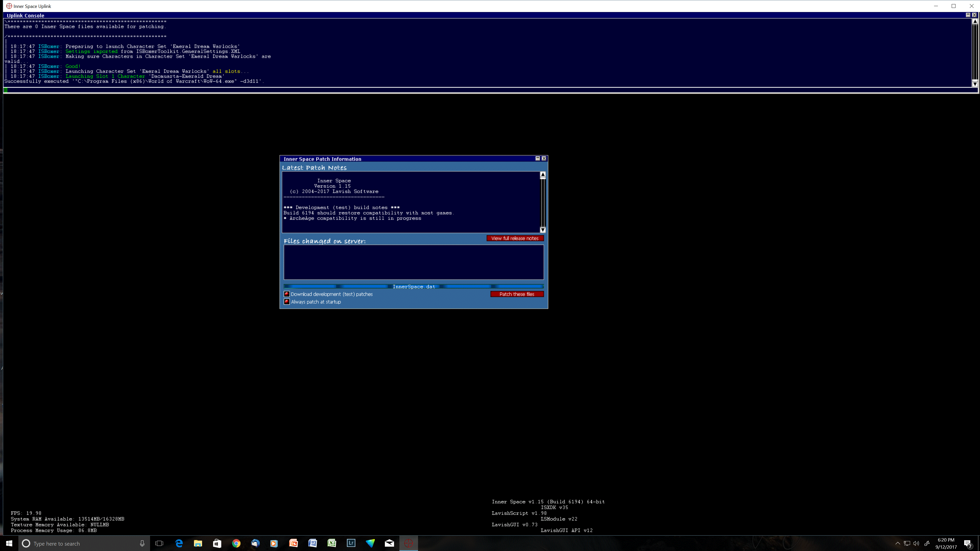
Task: Click Inner Space Uplink title bar icon
Action: click(x=9, y=6)
